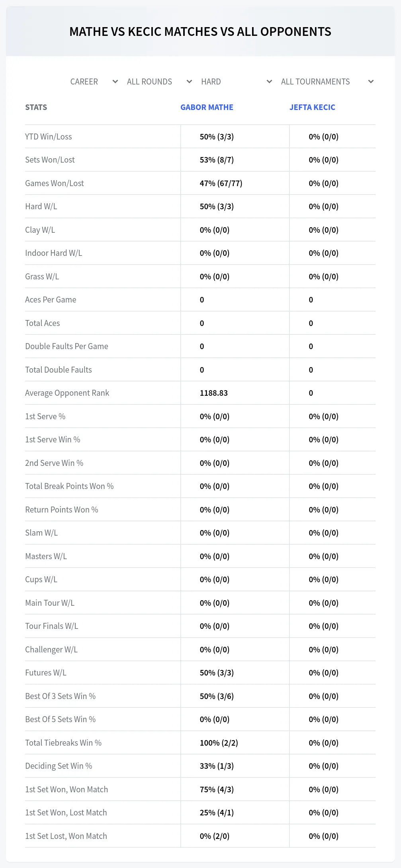Open the HARD surface dropdown

tap(237, 82)
